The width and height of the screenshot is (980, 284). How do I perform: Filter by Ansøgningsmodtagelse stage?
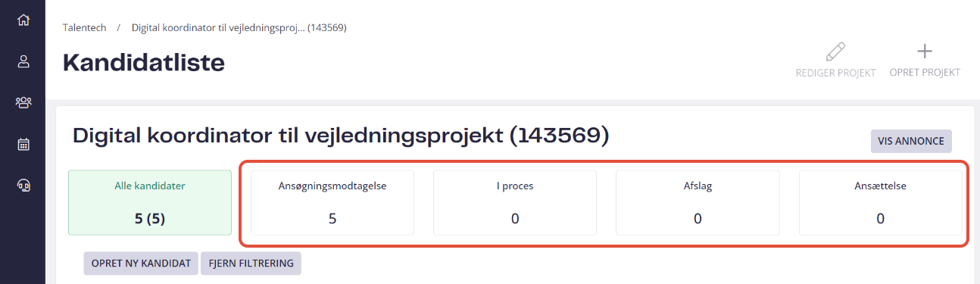pyautogui.click(x=332, y=202)
